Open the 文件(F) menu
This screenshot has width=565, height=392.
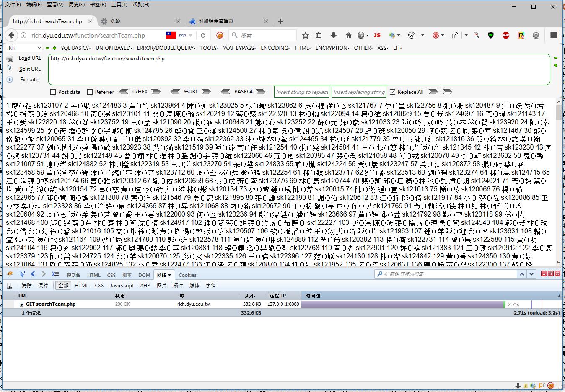13,5
